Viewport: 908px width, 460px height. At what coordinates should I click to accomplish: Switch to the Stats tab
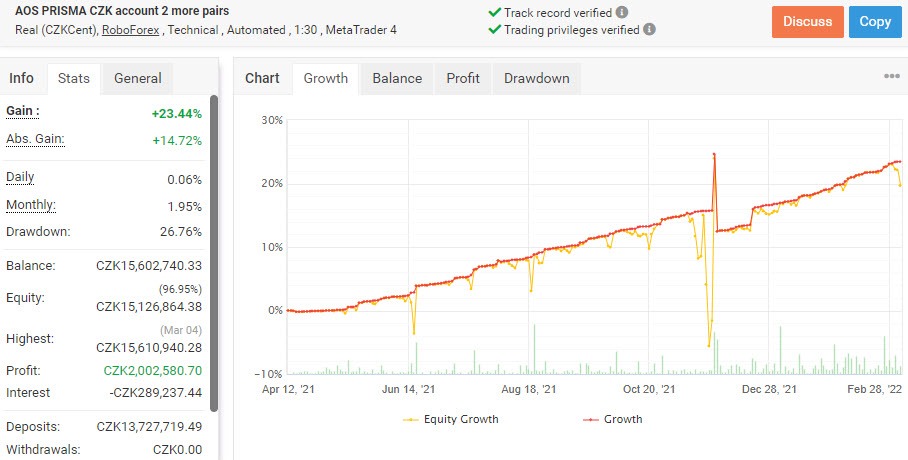click(74, 78)
